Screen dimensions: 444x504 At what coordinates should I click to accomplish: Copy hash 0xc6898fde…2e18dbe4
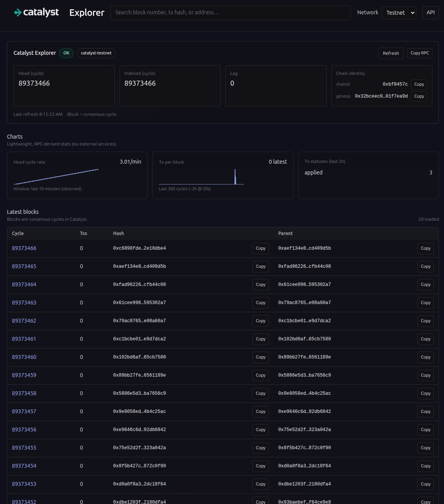coord(260,249)
